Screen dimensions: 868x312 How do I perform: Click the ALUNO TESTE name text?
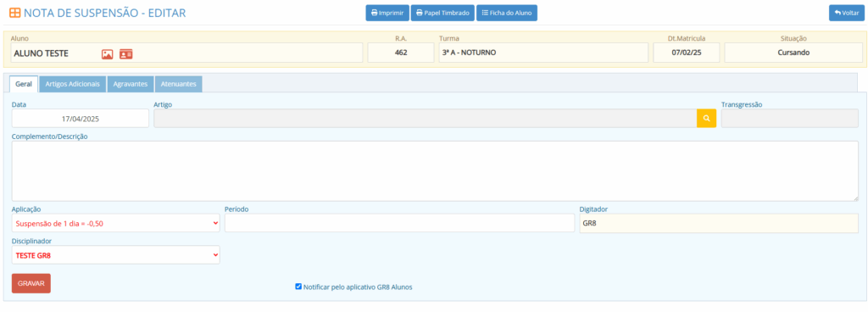click(41, 53)
